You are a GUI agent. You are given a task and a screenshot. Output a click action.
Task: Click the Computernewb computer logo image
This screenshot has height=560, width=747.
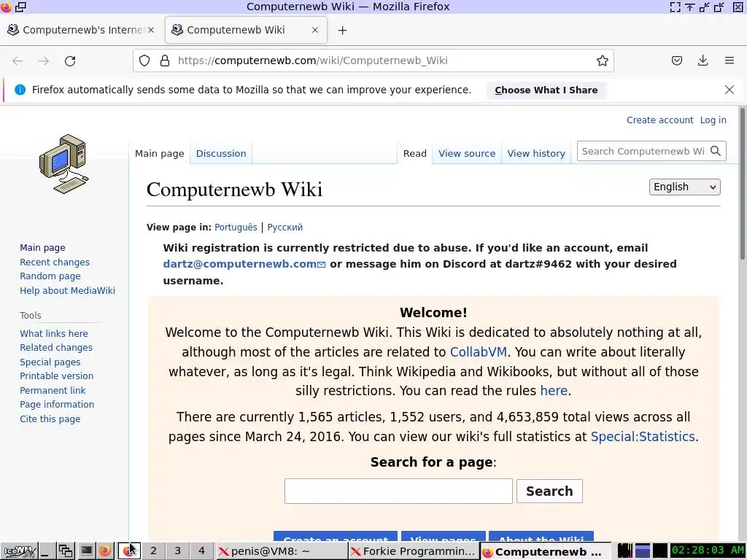[64, 164]
